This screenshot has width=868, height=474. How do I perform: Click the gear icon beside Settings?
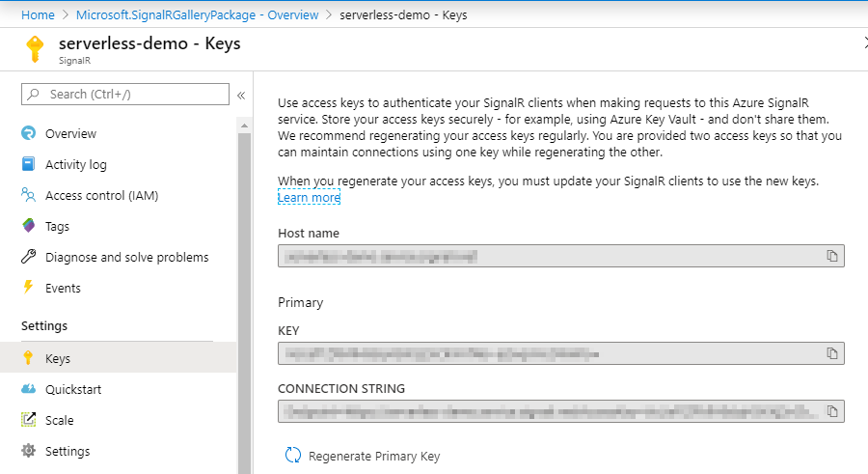click(x=28, y=451)
